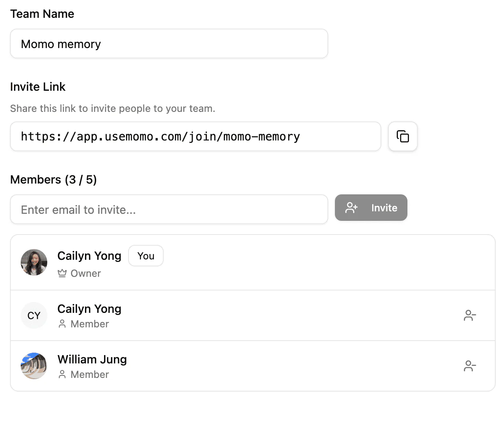Select the invite link URL field
Image resolution: width=504 pixels, height=421 pixels.
(x=195, y=136)
